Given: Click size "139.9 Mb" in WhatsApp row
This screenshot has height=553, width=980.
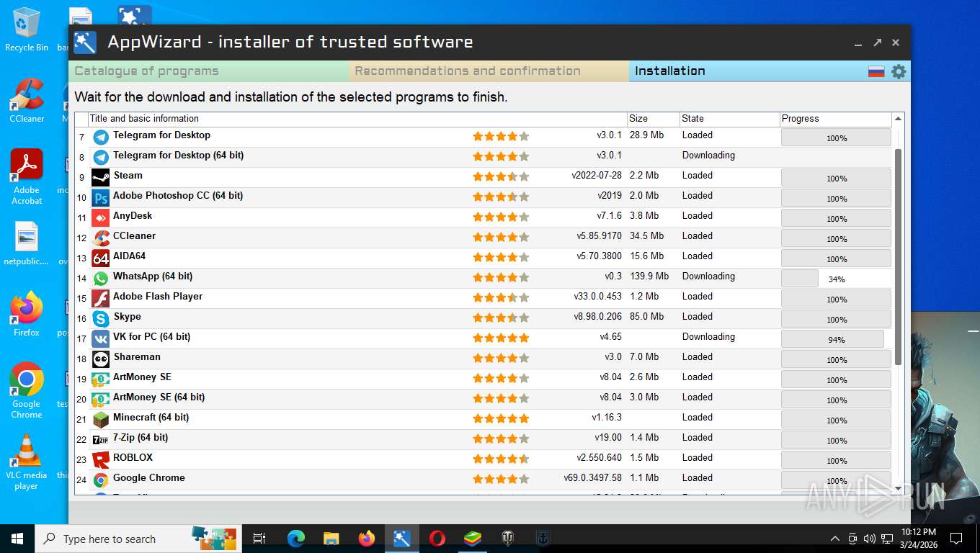Looking at the screenshot, I should (649, 276).
